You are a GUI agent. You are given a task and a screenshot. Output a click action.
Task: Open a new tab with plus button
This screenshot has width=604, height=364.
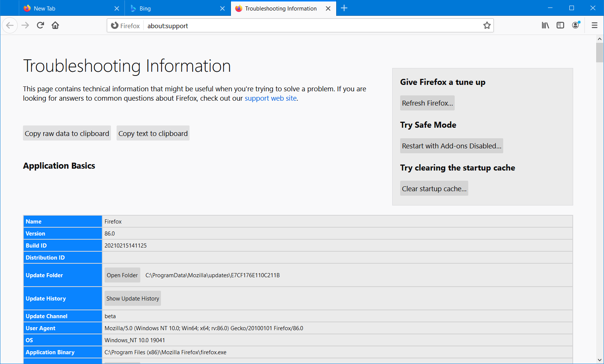344,8
